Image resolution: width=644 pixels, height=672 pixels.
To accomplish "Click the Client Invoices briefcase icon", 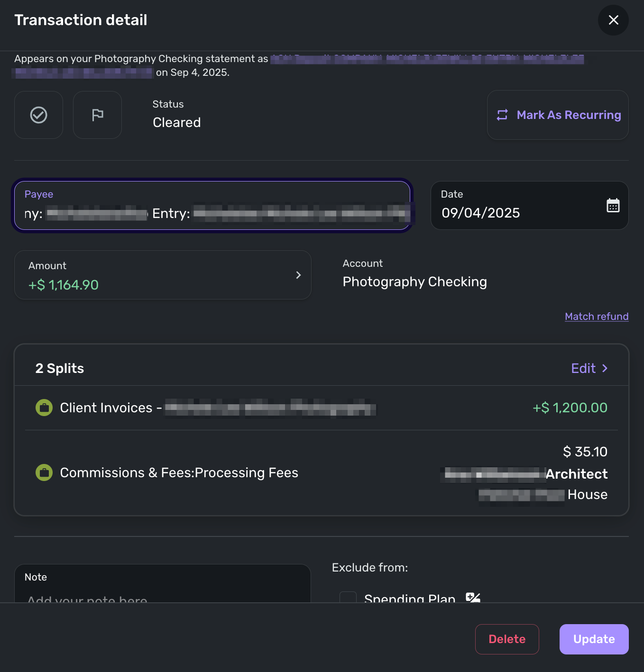I will [44, 408].
